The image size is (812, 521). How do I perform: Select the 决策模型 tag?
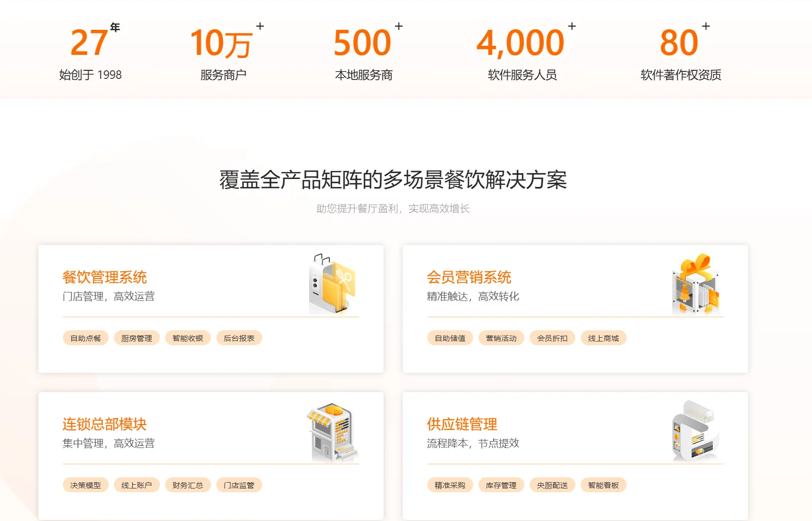point(86,485)
